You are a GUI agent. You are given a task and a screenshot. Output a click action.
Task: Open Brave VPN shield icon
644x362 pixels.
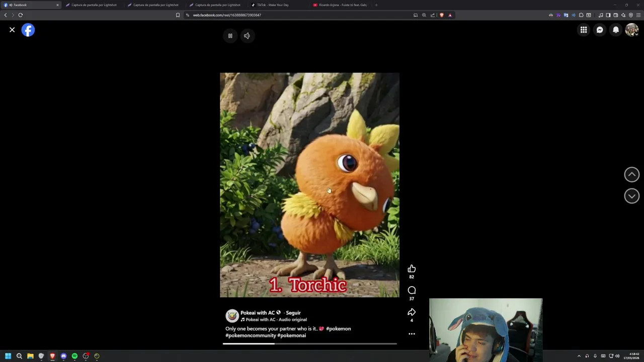pos(631,15)
